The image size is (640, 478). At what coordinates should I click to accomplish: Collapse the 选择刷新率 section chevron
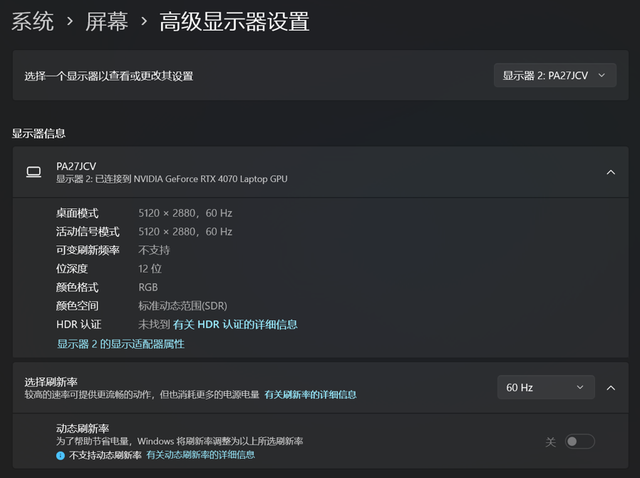tap(611, 388)
